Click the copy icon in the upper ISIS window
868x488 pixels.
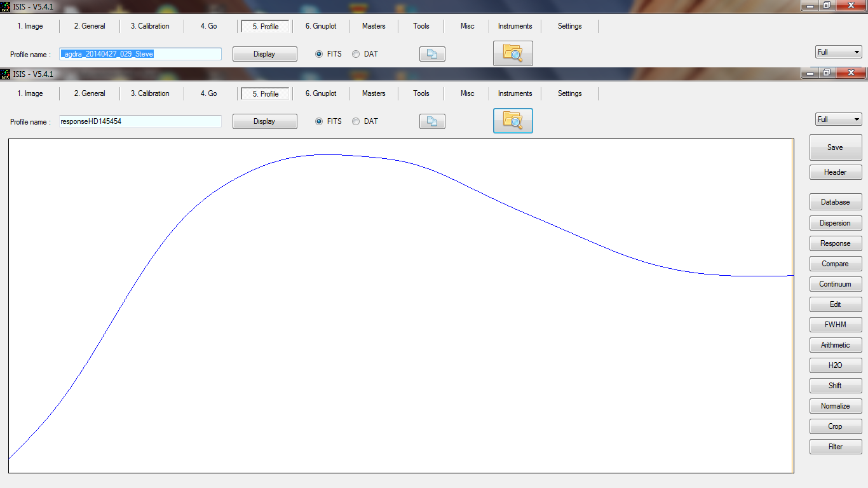(432, 54)
